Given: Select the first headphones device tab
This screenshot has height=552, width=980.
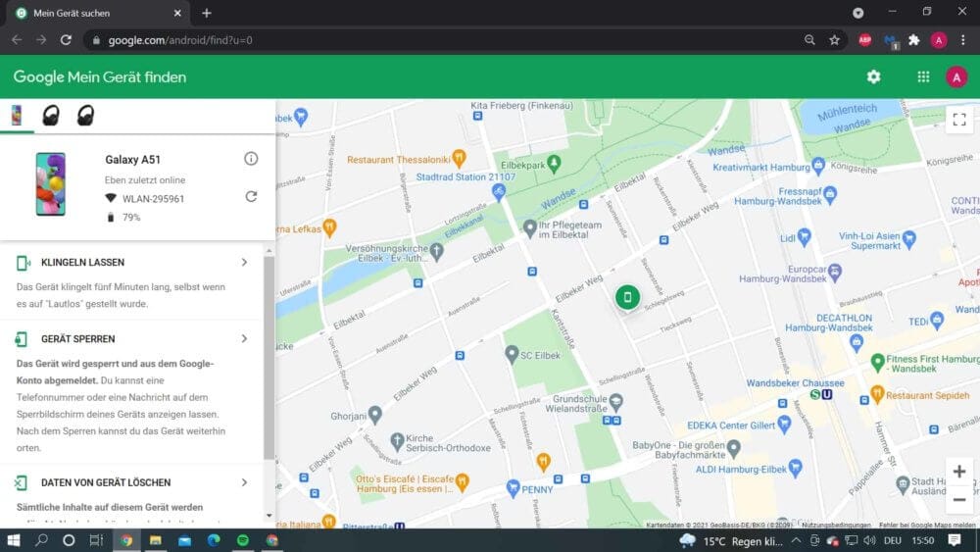Looking at the screenshot, I should pos(51,116).
